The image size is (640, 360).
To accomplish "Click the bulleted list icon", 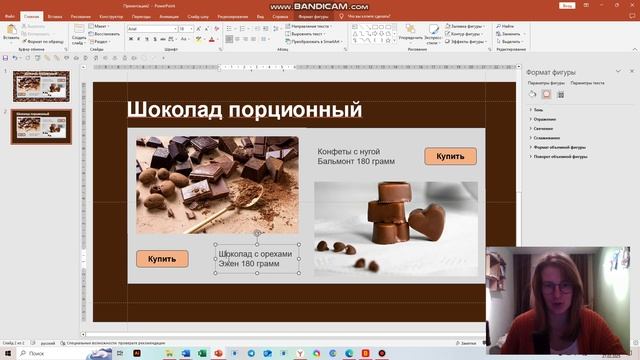I will 229,29.
